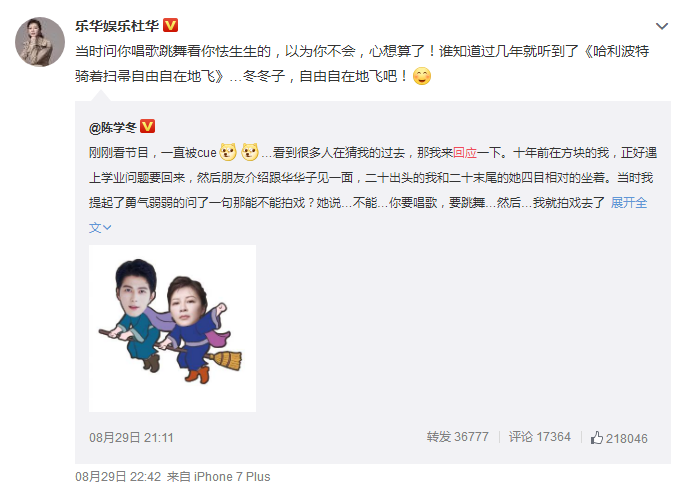Open the 评论 17364 comments
This screenshot has height=500, width=684.
click(x=540, y=437)
